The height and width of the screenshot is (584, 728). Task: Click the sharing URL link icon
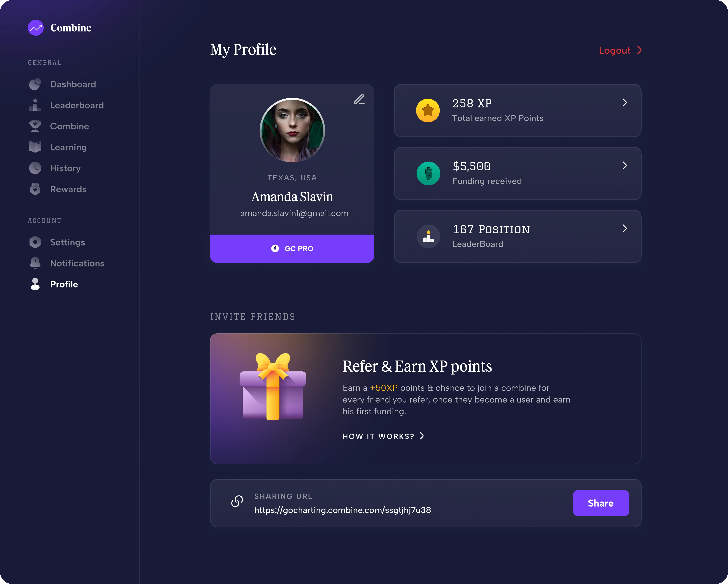tap(237, 501)
